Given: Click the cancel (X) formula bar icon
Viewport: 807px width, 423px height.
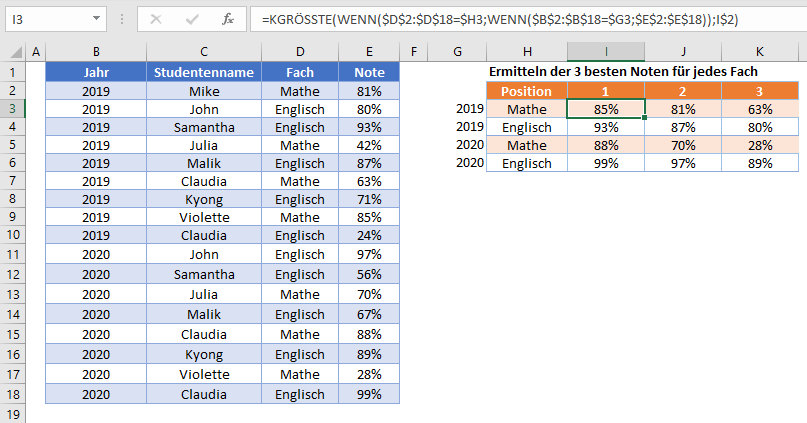Looking at the screenshot, I should [x=155, y=19].
